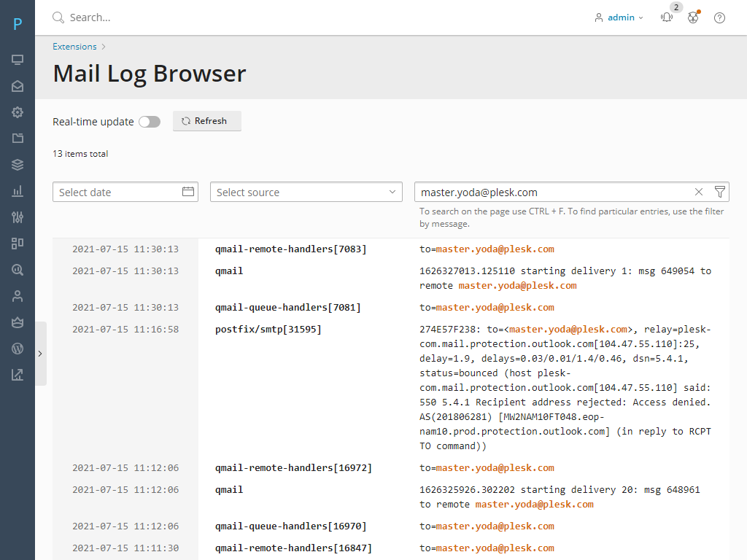The width and height of the screenshot is (747, 560).
Task: Open notifications bell with badge 2
Action: (x=667, y=17)
